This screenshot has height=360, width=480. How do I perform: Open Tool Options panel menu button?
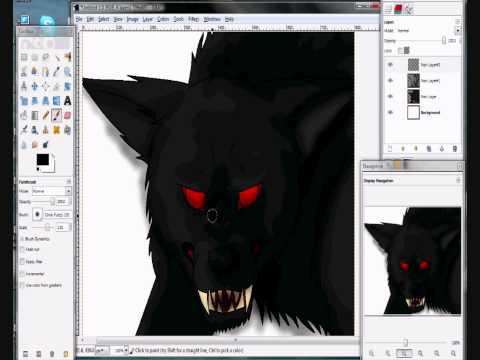click(x=69, y=181)
